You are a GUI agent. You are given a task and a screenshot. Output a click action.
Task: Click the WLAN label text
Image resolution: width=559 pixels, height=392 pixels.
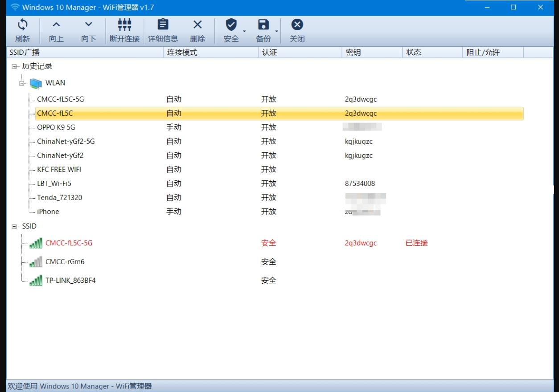click(55, 83)
